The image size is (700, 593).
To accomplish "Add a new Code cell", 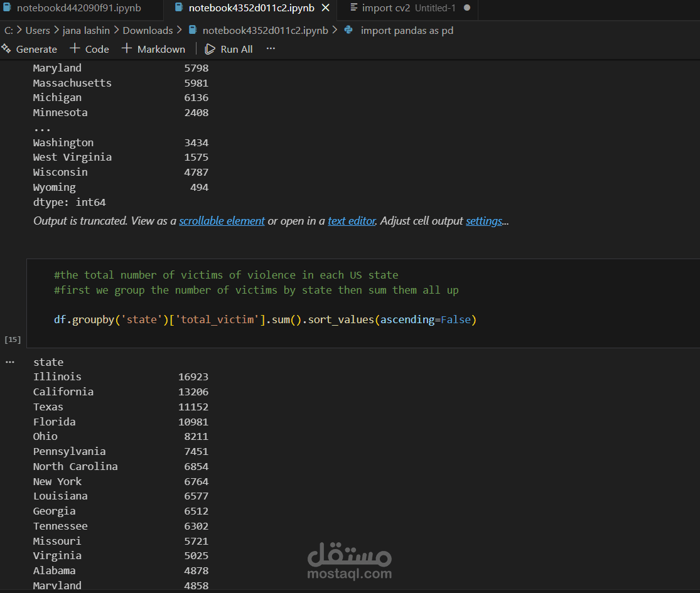I will click(90, 49).
